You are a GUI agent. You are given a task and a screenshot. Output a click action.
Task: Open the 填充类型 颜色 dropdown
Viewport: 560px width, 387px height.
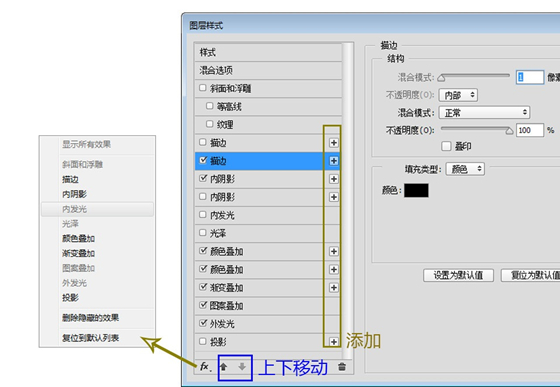tap(465, 169)
